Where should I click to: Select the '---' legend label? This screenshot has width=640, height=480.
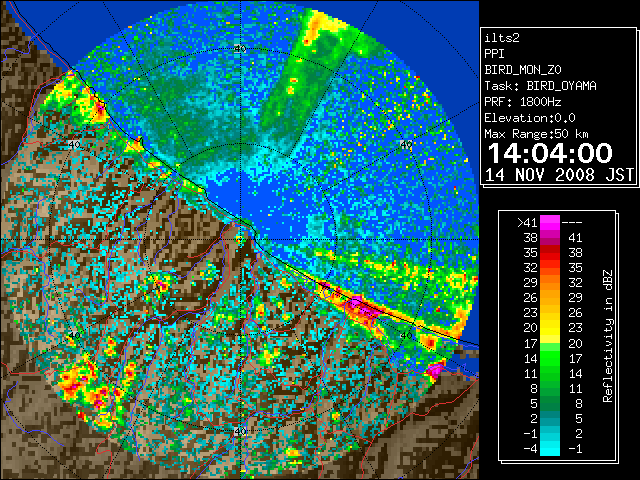tap(572, 222)
